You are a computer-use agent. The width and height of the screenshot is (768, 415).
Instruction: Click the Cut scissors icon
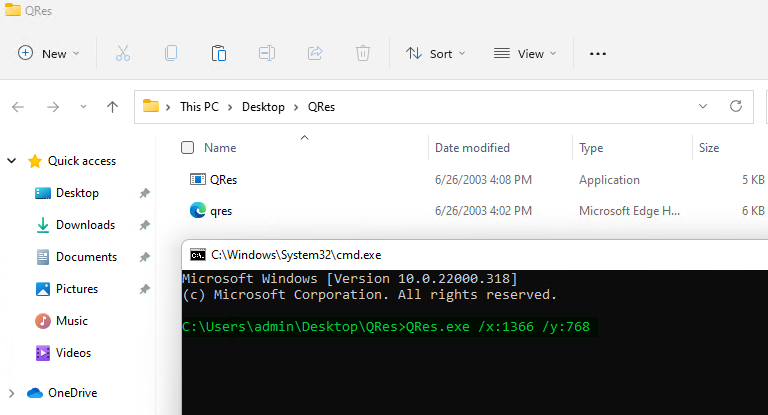(123, 53)
